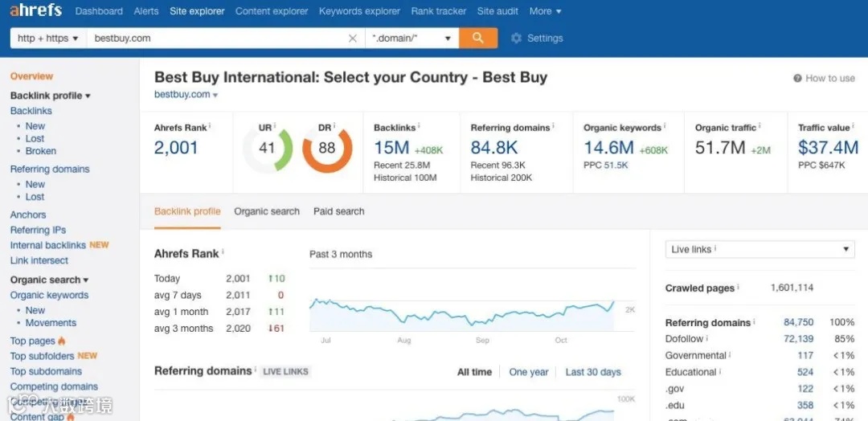
Task: Click the How to use question icon
Action: (x=797, y=79)
